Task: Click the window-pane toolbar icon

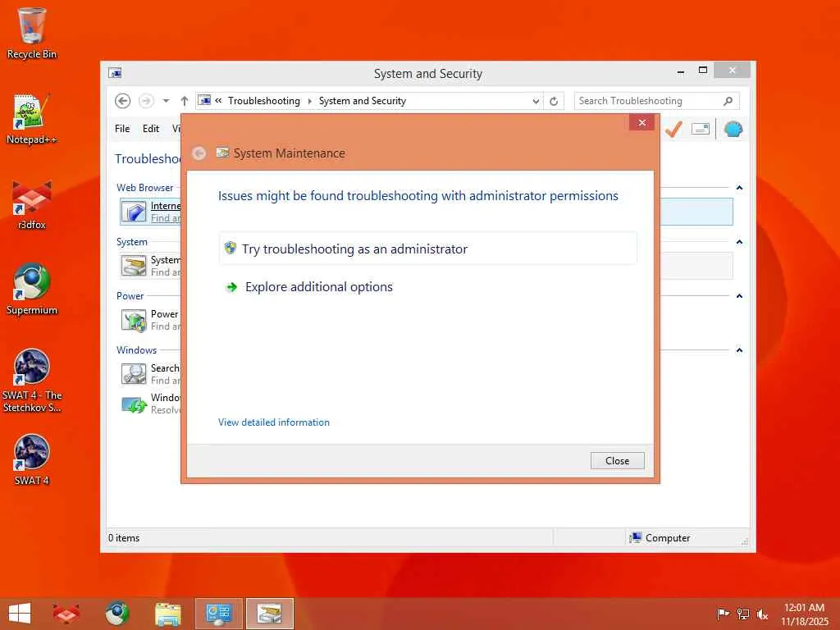Action: point(701,129)
